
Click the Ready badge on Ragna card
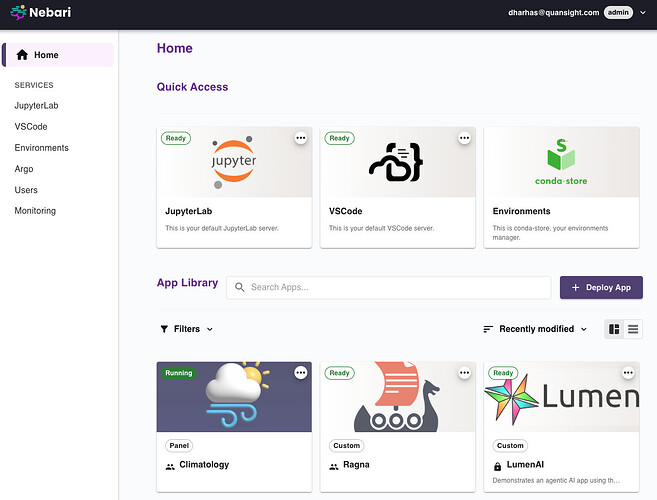click(x=339, y=373)
